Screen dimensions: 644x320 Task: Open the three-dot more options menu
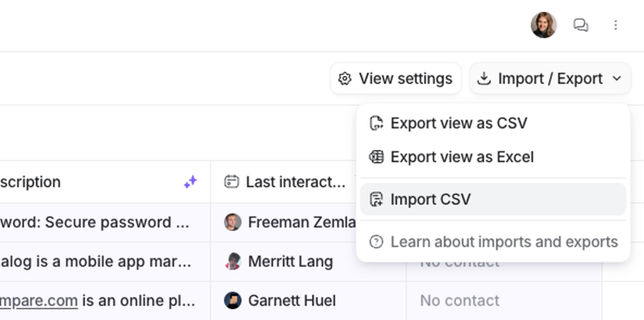click(x=615, y=25)
